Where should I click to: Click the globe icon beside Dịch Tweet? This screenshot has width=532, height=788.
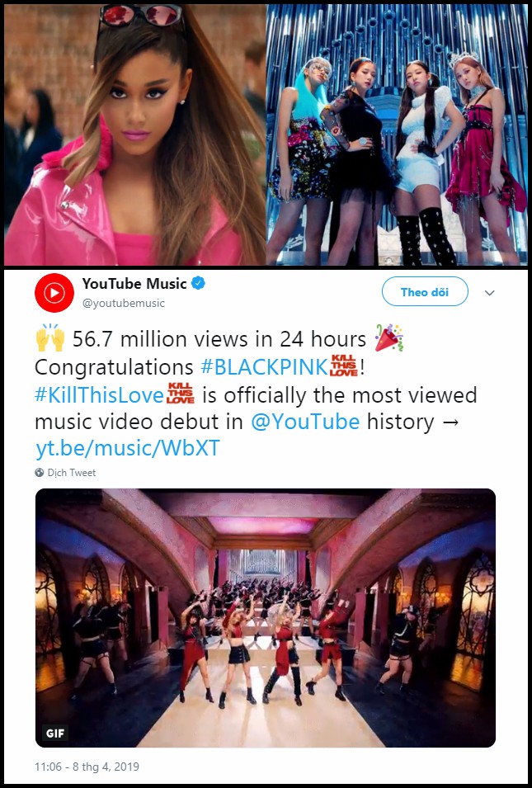(40, 473)
